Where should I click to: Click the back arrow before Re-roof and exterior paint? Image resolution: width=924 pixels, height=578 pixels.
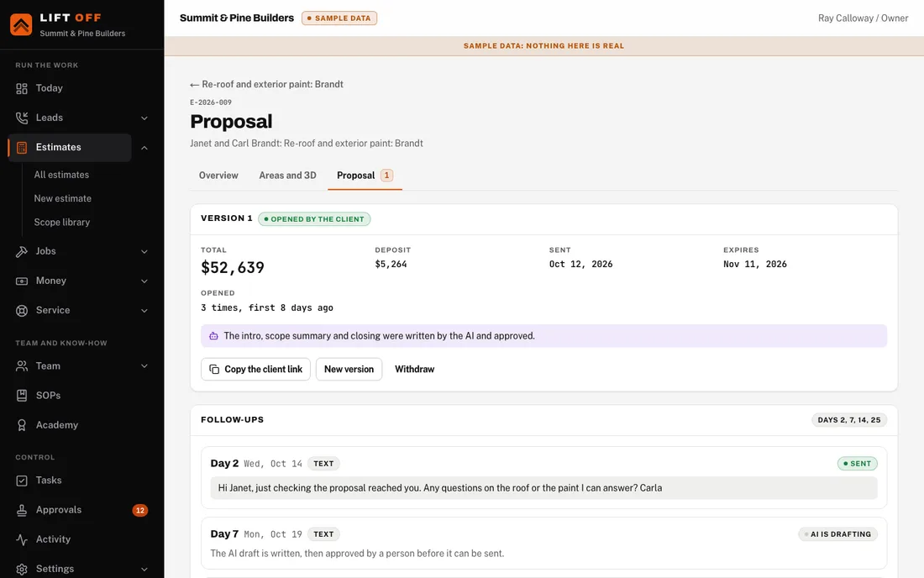coord(195,85)
